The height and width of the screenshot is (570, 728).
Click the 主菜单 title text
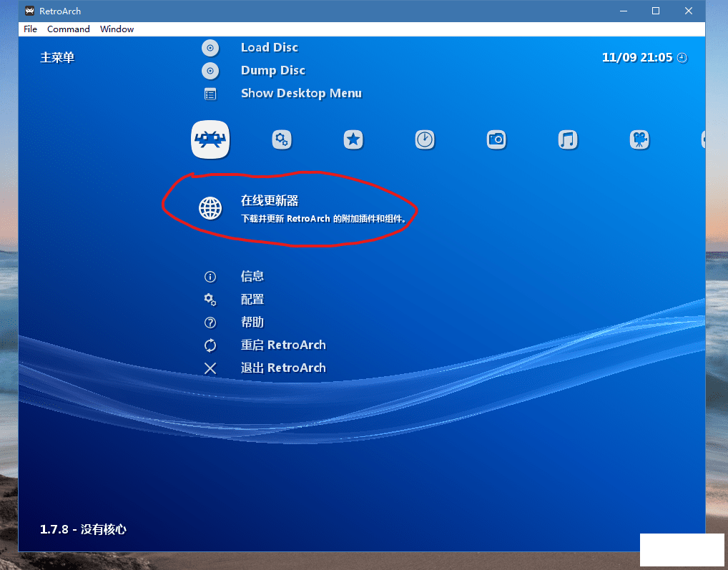point(57,57)
